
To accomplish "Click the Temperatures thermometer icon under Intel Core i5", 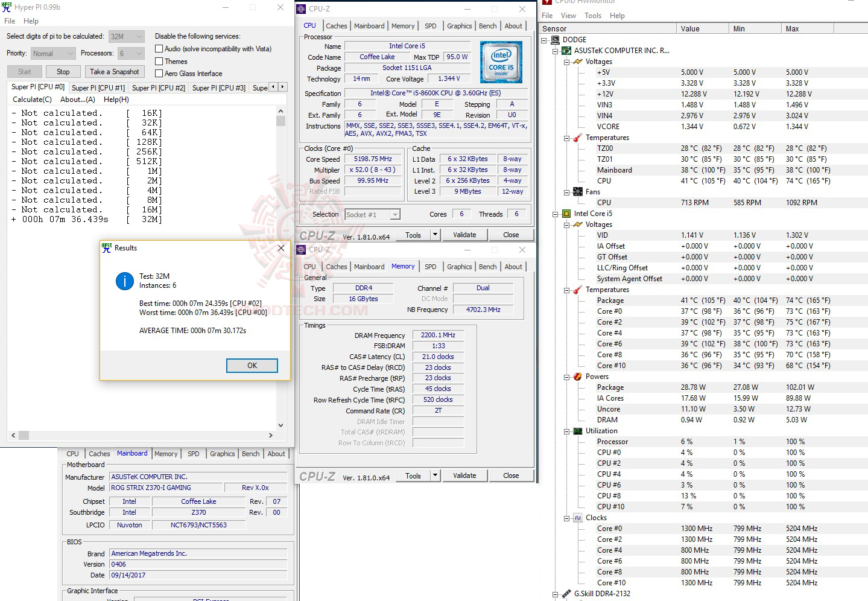I will pos(578,290).
